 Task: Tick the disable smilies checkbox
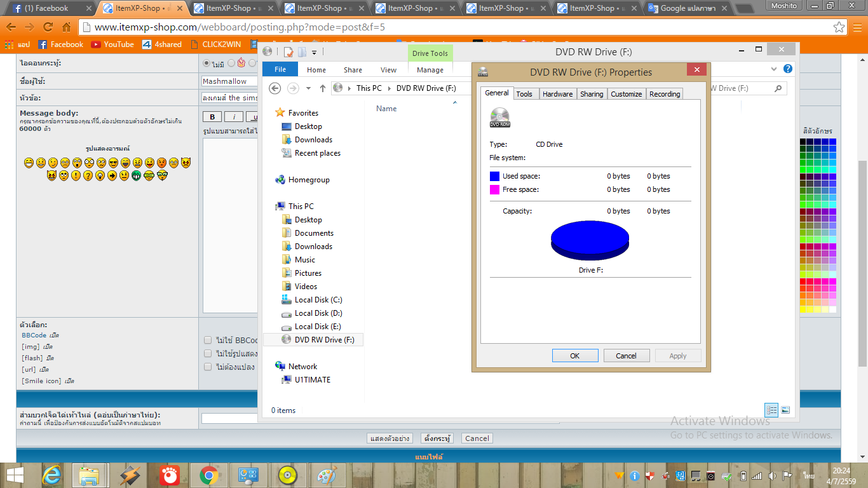click(208, 353)
